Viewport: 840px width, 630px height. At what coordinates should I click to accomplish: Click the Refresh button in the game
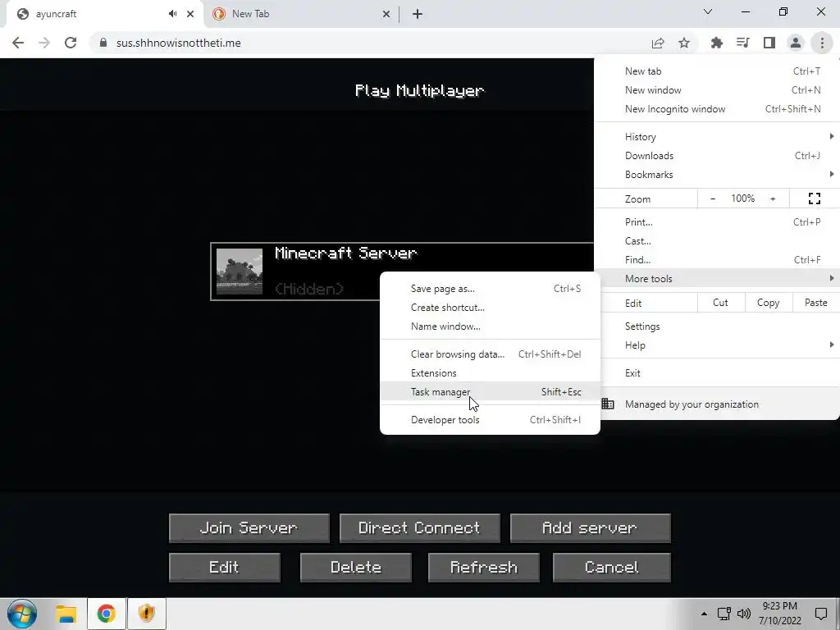pyautogui.click(x=484, y=568)
